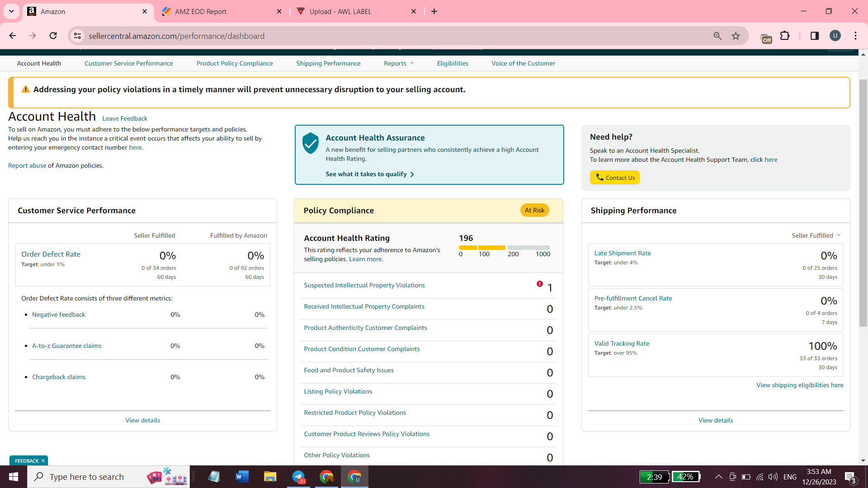This screenshot has height=488, width=868.
Task: Open the Negative feedback link
Action: [59, 314]
